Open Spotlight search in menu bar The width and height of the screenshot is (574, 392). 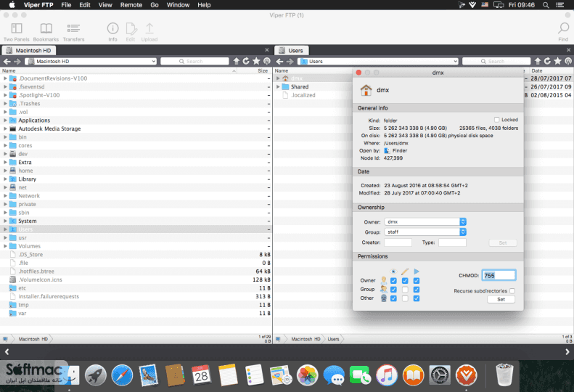click(x=546, y=5)
